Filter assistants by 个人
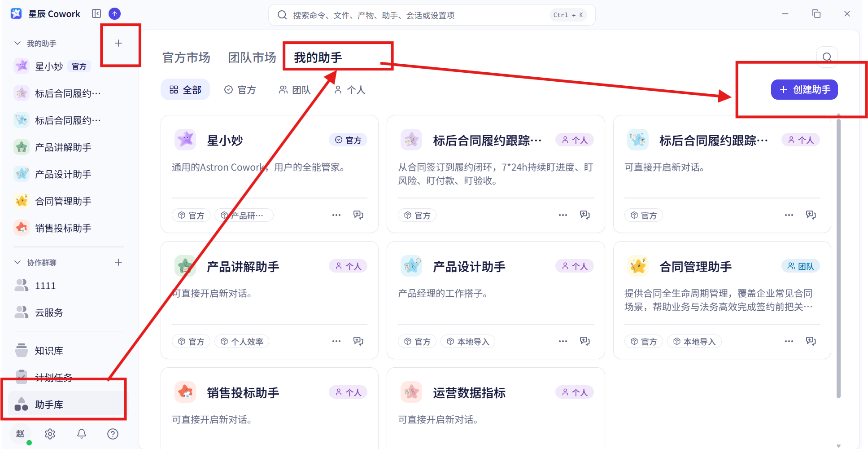The width and height of the screenshot is (868, 449). click(x=350, y=90)
